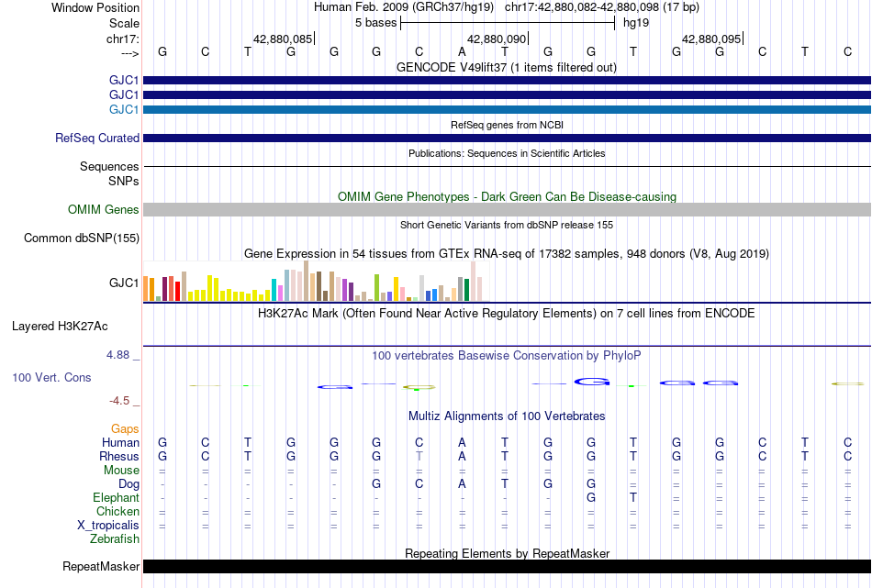Screen dimensions: 872x588
Task: Click the RefSeq Curated dark blue bar
Action: click(508, 138)
